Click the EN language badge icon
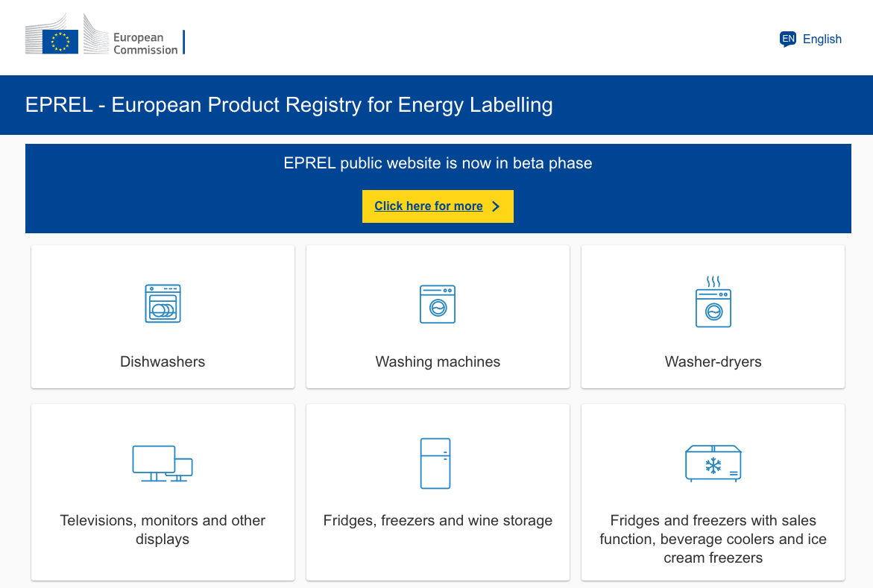The width and height of the screenshot is (873, 588). click(788, 39)
